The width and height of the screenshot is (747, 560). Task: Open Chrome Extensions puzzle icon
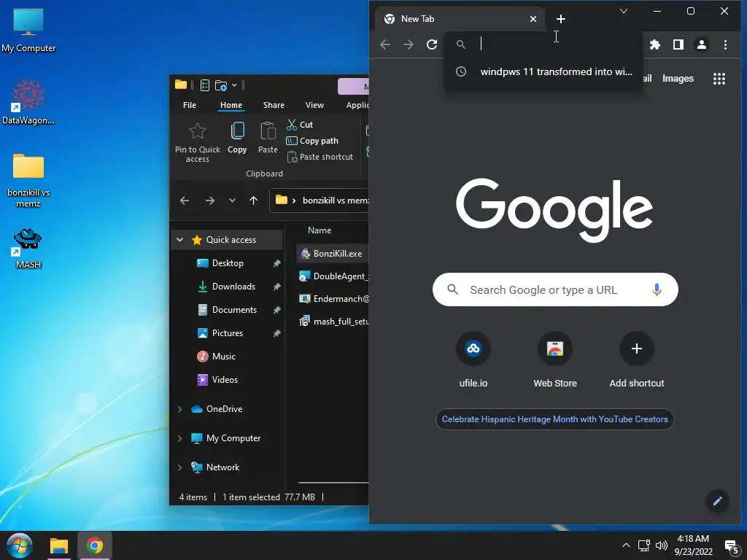(654, 44)
